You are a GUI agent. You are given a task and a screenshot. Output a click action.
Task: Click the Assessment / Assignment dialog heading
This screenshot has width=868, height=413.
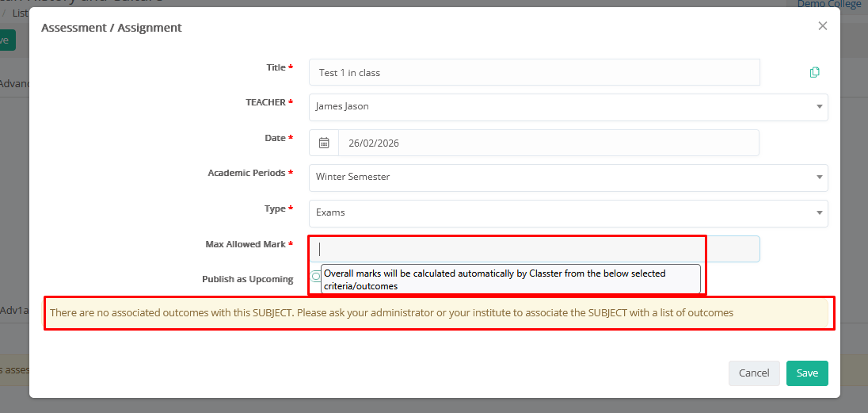(x=112, y=28)
